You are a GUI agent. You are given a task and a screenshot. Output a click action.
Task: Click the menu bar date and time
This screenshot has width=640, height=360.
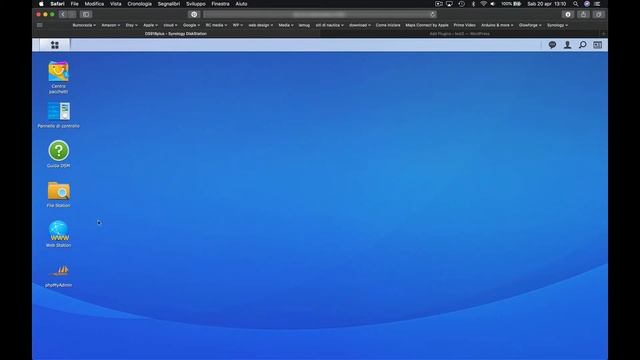click(x=547, y=4)
